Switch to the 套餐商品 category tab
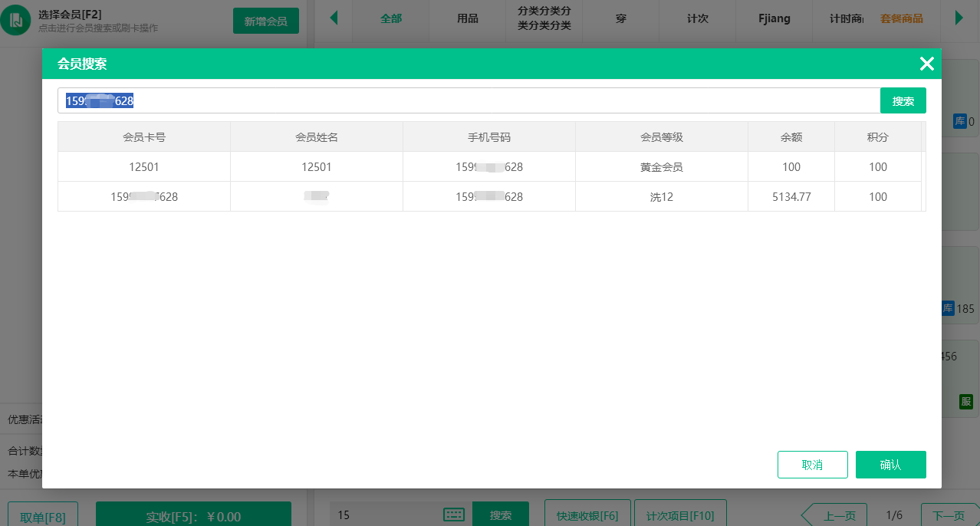Viewport: 980px width, 526px height. click(x=903, y=18)
